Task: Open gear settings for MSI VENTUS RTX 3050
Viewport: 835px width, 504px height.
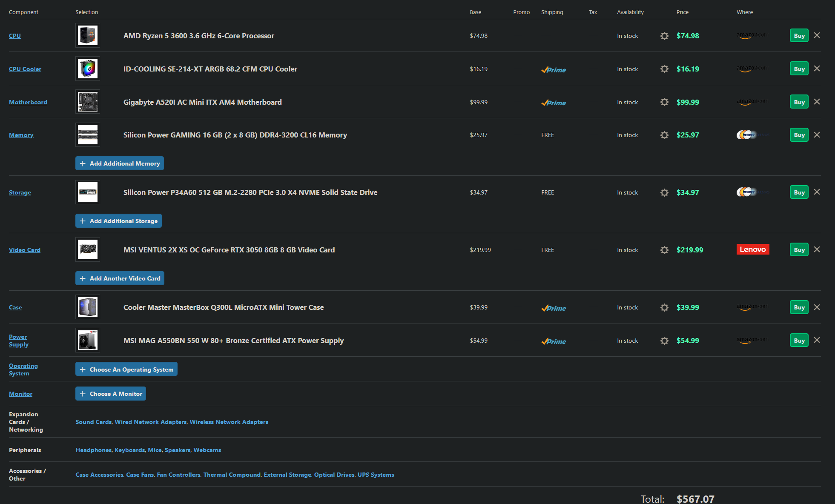Action: [664, 250]
